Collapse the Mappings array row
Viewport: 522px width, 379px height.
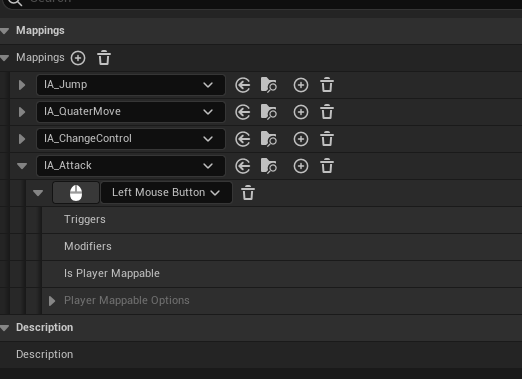[5, 58]
